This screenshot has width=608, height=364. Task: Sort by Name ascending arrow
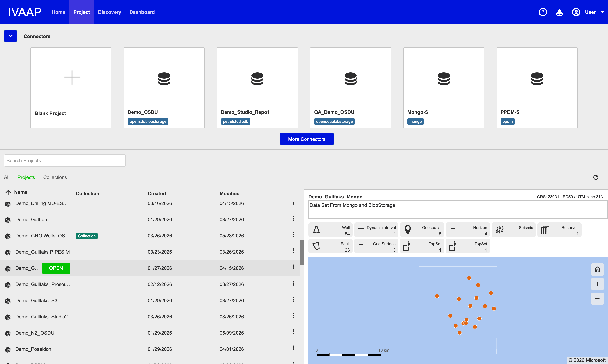point(8,192)
